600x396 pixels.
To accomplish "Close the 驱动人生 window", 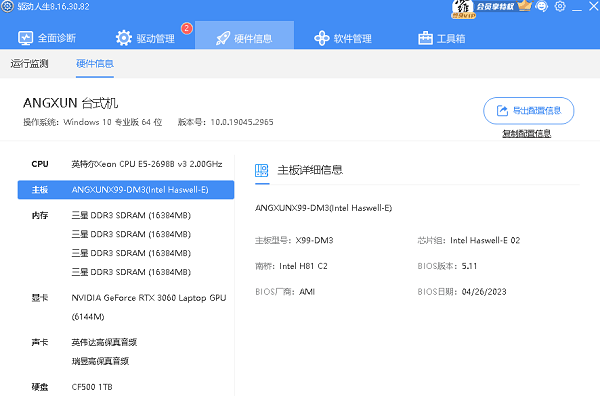I will pos(594,7).
